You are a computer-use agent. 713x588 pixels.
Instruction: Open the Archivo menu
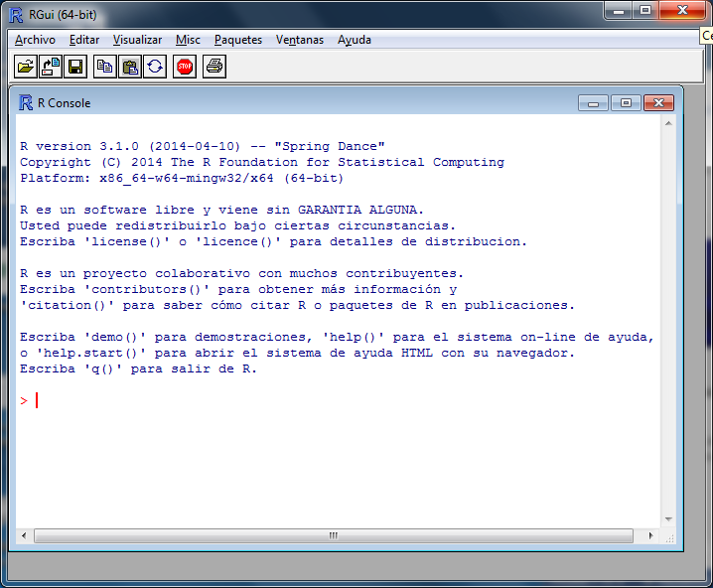click(x=35, y=40)
